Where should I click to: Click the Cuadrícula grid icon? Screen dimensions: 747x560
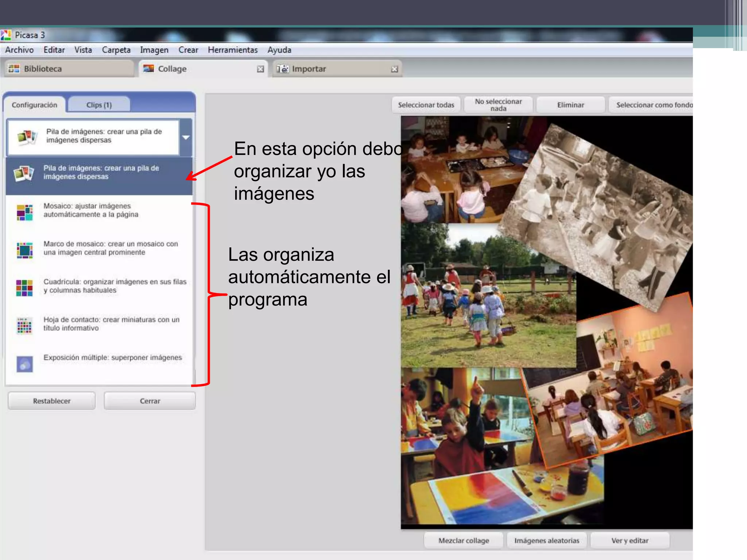25,288
